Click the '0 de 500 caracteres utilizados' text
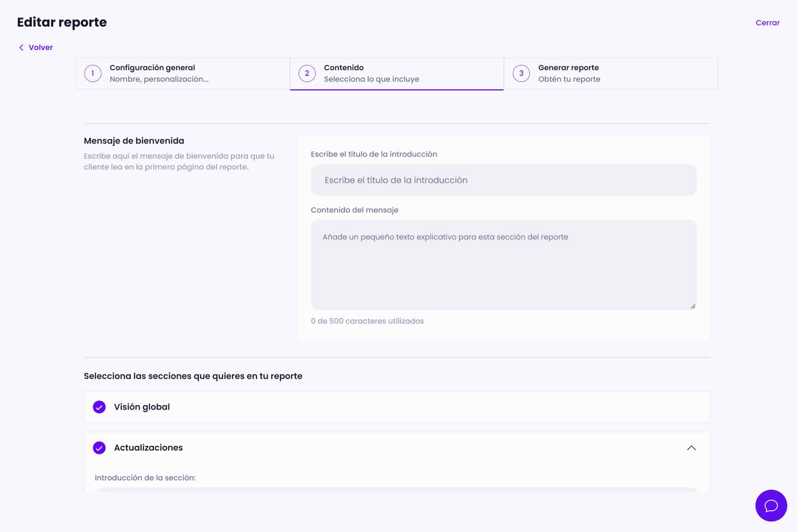Screen dimensions: 798x532 [x=367, y=321]
